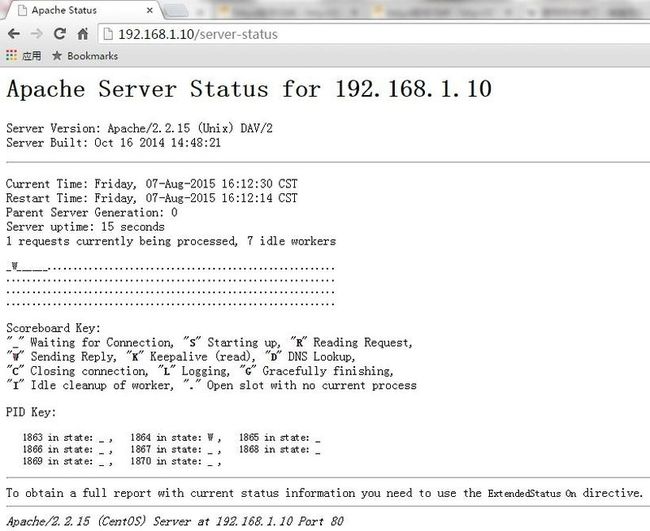Click the DNS Lookup key entry

tap(310, 356)
